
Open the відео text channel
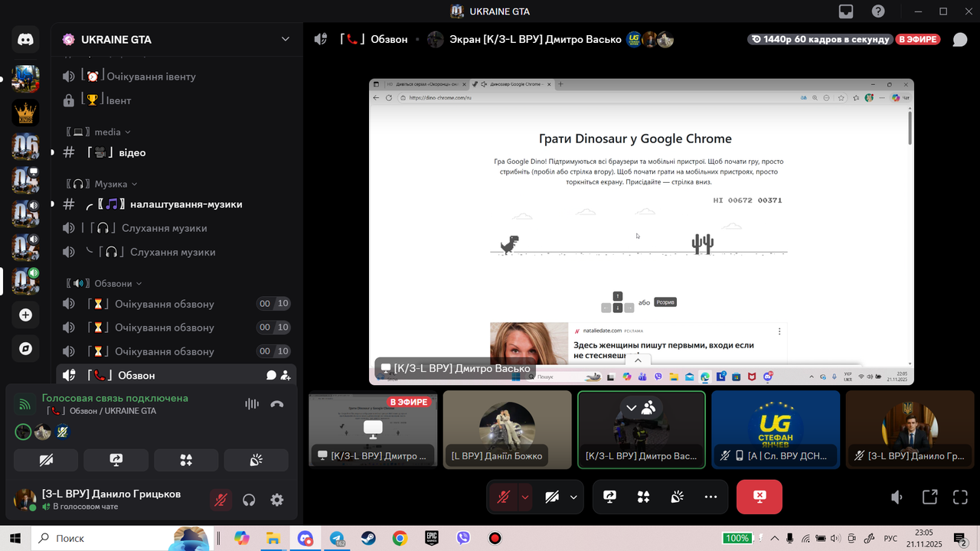click(x=177, y=152)
